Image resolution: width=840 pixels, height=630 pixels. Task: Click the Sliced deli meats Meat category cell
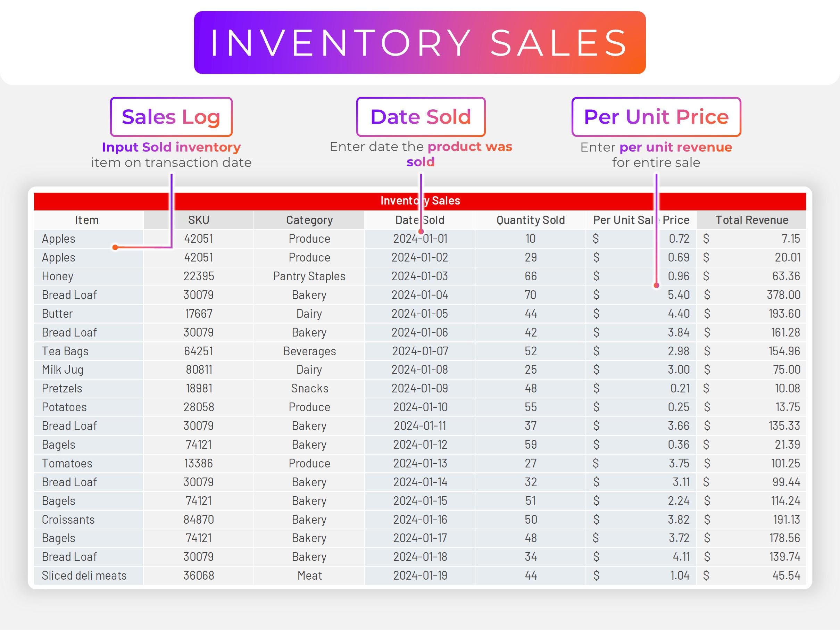[309, 575]
